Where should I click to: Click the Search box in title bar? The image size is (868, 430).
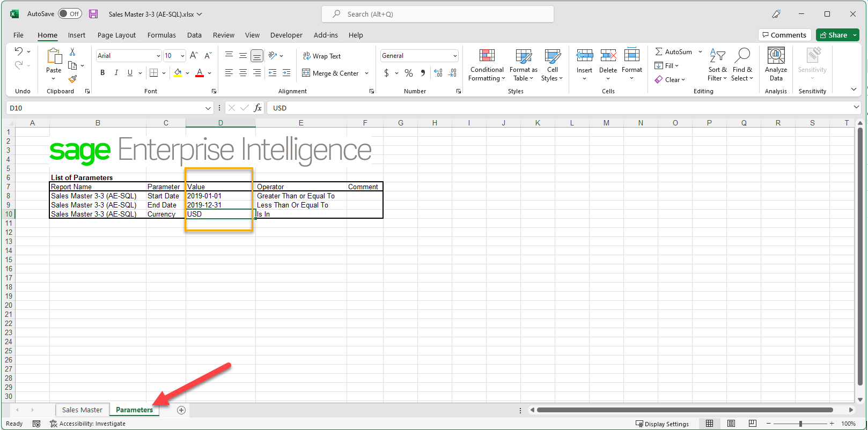(438, 14)
